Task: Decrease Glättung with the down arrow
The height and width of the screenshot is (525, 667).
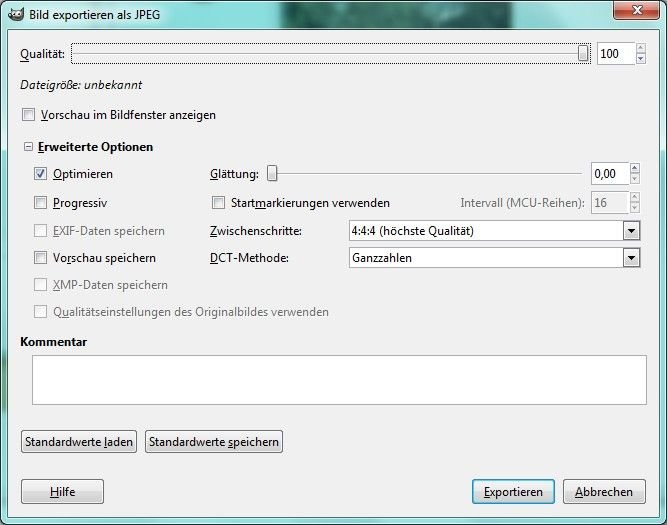Action: pos(635,179)
